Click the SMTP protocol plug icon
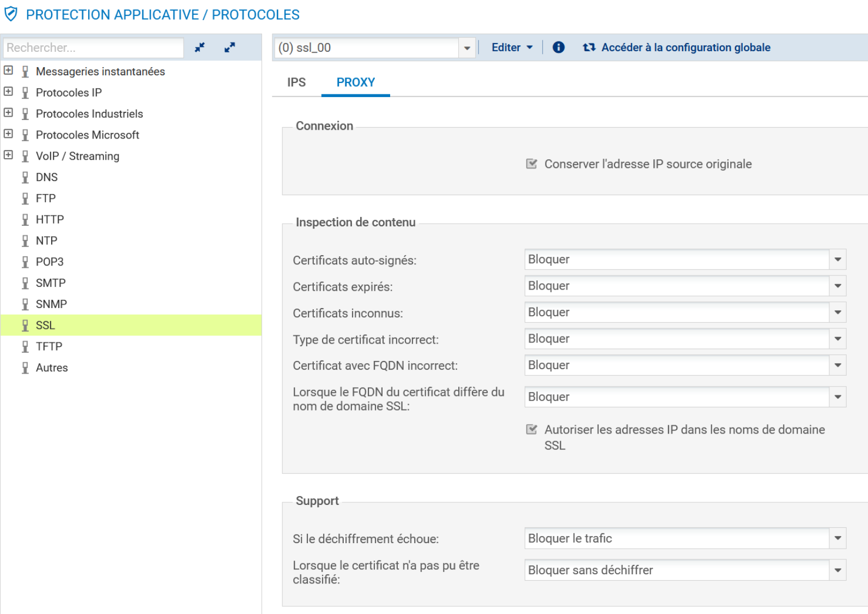Viewport: 868px width, 614px height. click(x=25, y=283)
